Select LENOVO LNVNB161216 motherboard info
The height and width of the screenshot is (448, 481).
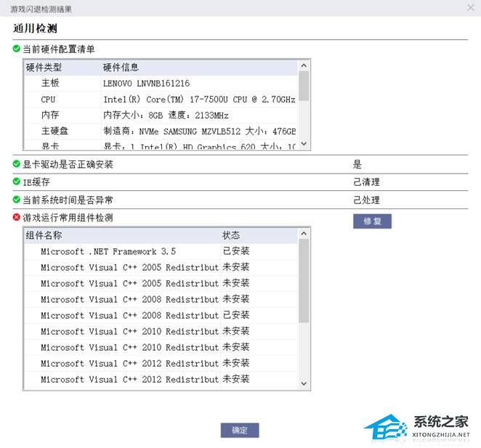click(146, 84)
